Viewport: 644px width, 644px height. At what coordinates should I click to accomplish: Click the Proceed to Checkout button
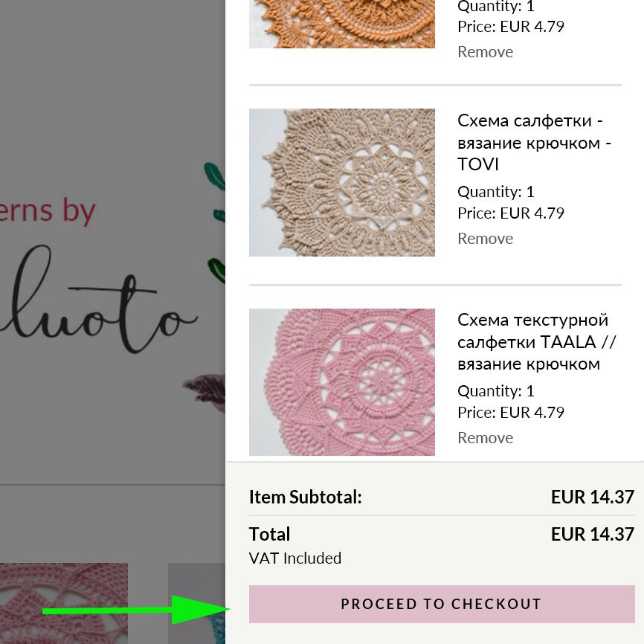[x=442, y=604]
